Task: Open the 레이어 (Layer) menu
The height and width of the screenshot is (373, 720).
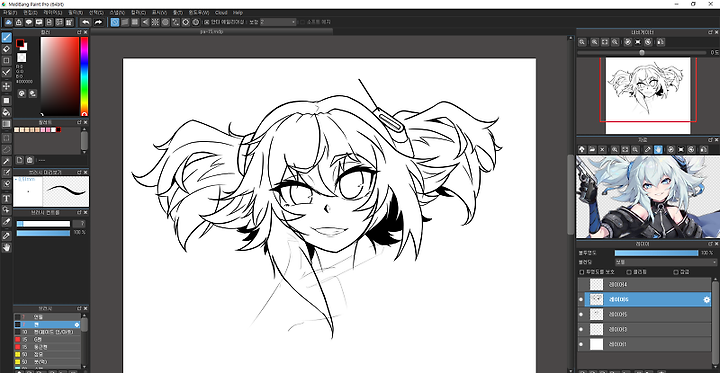Action: tap(53, 13)
